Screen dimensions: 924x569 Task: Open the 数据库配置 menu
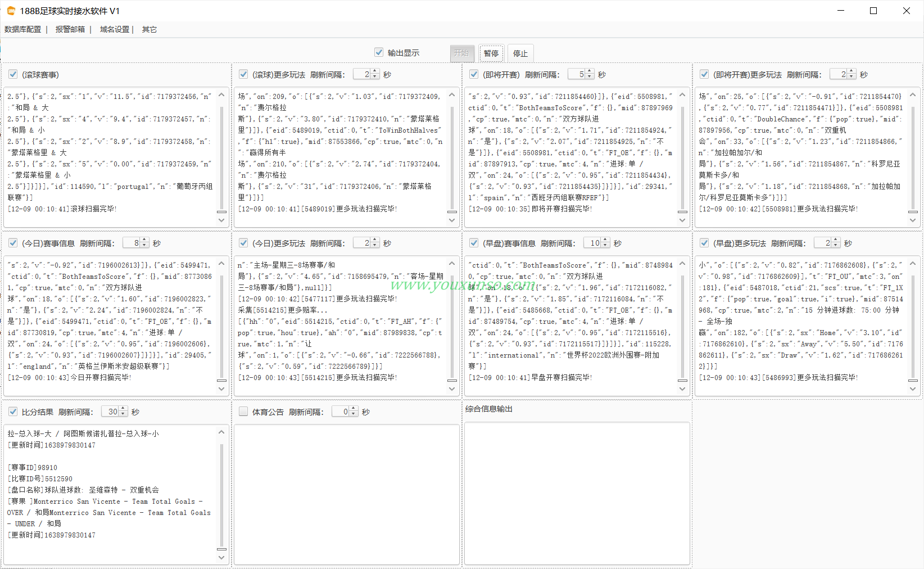23,29
